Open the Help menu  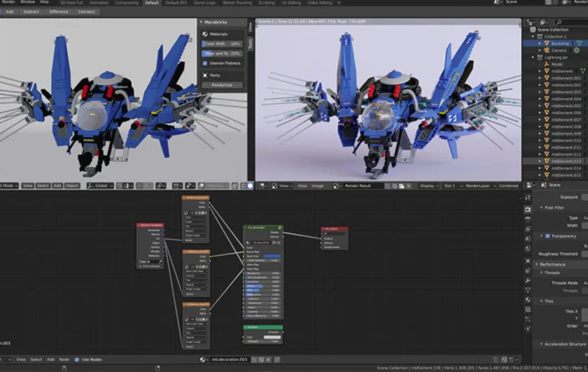click(44, 2)
